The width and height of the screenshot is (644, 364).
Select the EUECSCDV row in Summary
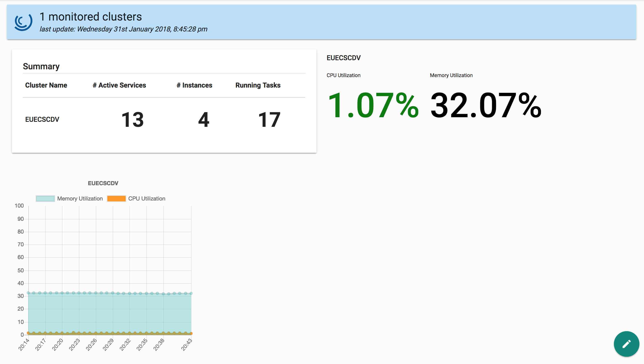click(42, 120)
